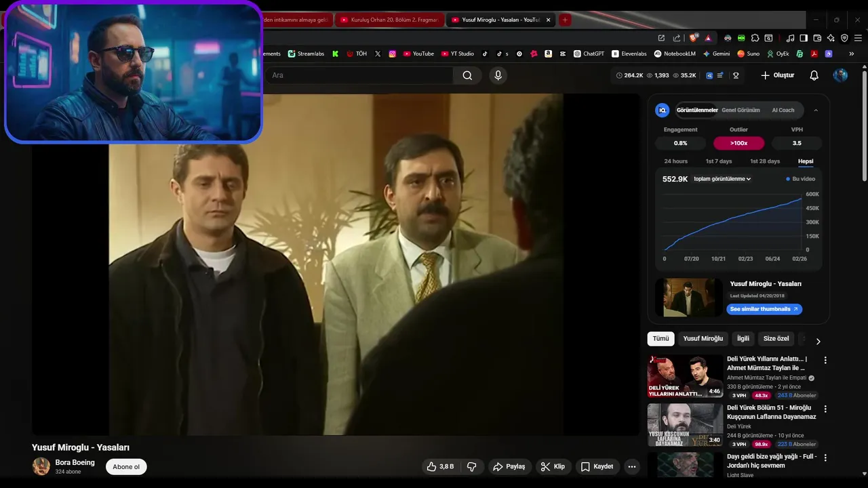This screenshot has height=488, width=868.
Task: Open Deli Yürek Bölüm 51 thumbnail
Action: click(x=685, y=425)
